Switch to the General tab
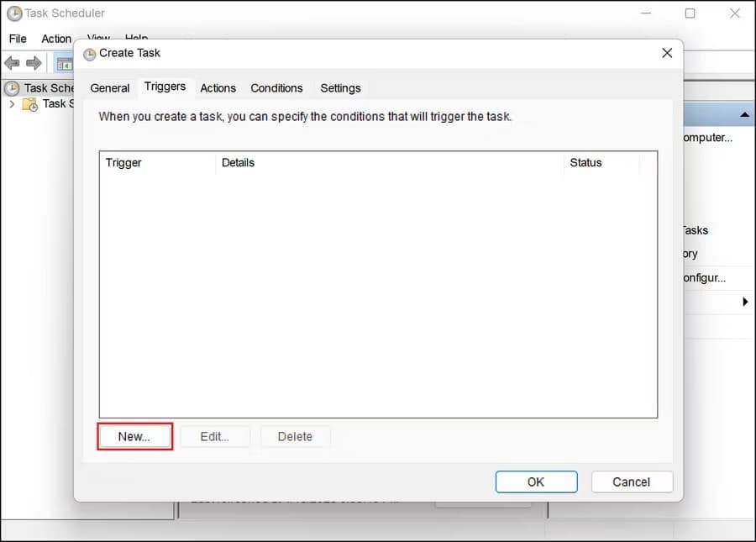 (x=110, y=88)
